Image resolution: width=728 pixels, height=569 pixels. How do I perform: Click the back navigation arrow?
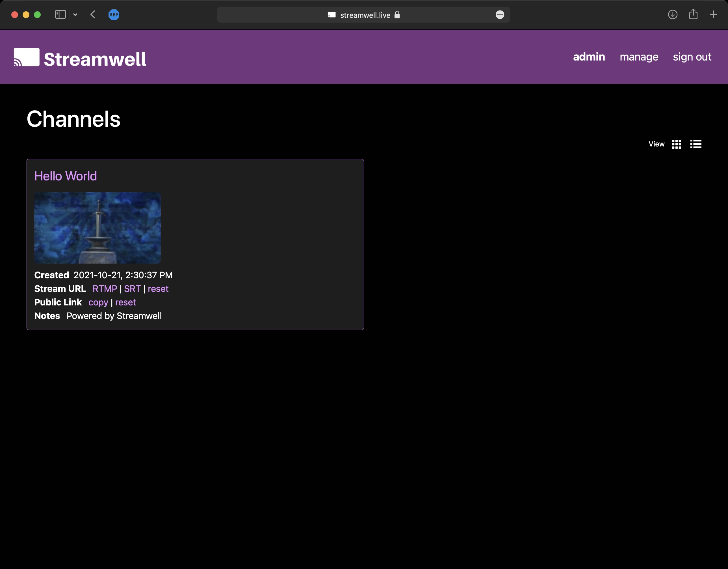pyautogui.click(x=93, y=14)
